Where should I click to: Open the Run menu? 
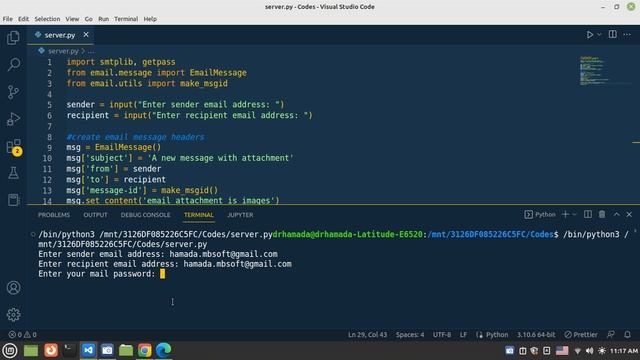pos(104,19)
